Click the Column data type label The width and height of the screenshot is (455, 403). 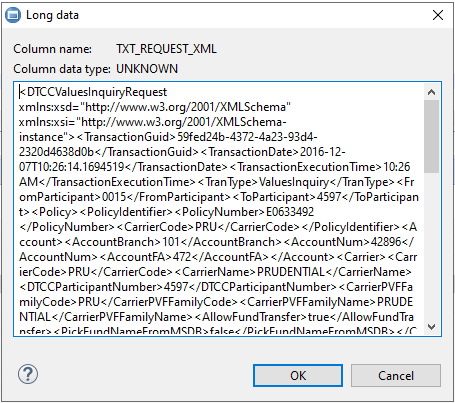[x=62, y=69]
